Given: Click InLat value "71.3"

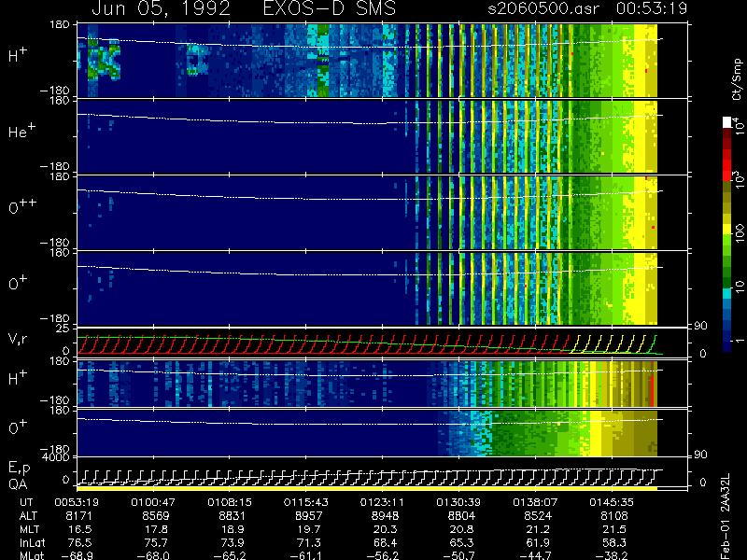Looking at the screenshot, I should 309,542.
